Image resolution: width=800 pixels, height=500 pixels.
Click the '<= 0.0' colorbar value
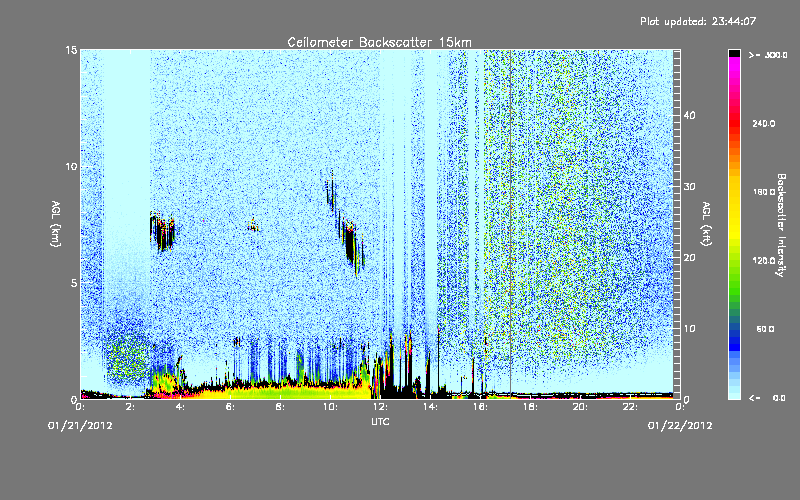tap(768, 398)
